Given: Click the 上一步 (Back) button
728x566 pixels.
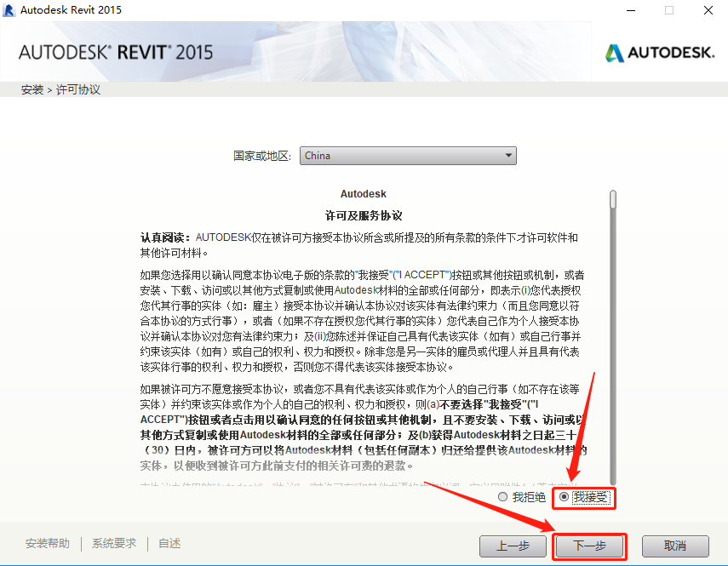Looking at the screenshot, I should coord(513,546).
